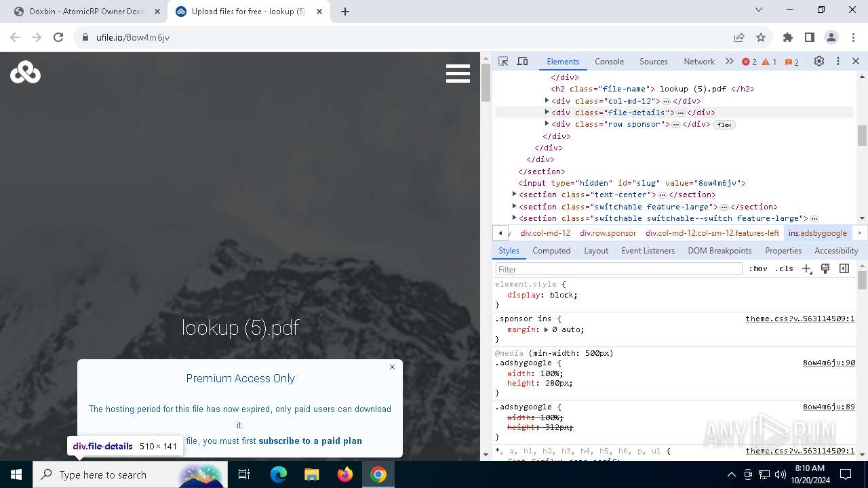The image size is (868, 488).
Task: Launch Firefox from the taskbar
Action: pos(345,474)
